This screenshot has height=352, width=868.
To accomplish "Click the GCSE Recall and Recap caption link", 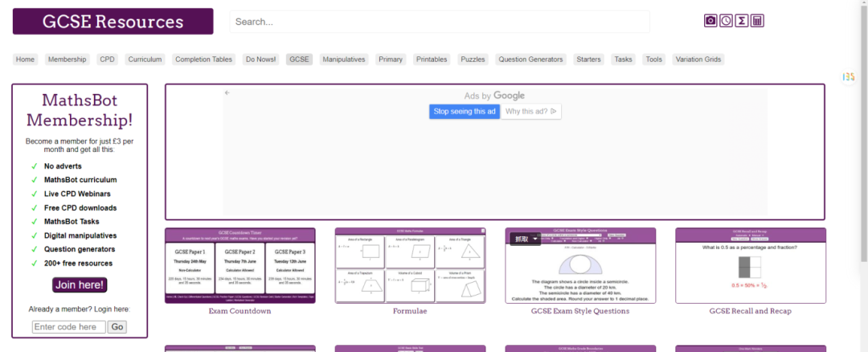I will point(751,311).
